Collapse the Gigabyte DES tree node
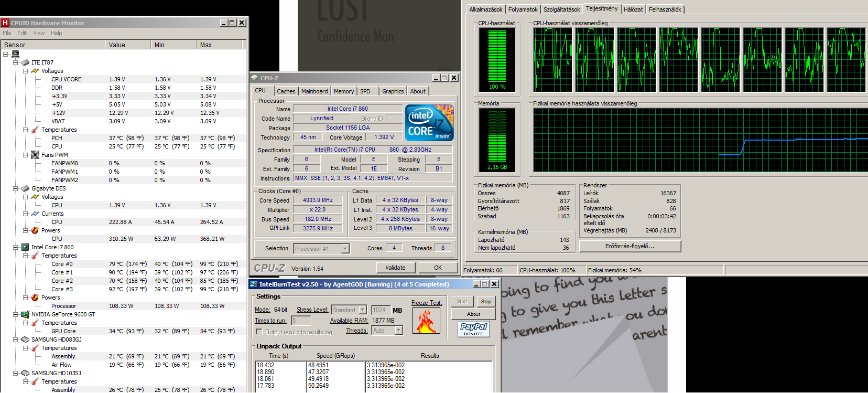The height and width of the screenshot is (393, 868). pos(16,188)
